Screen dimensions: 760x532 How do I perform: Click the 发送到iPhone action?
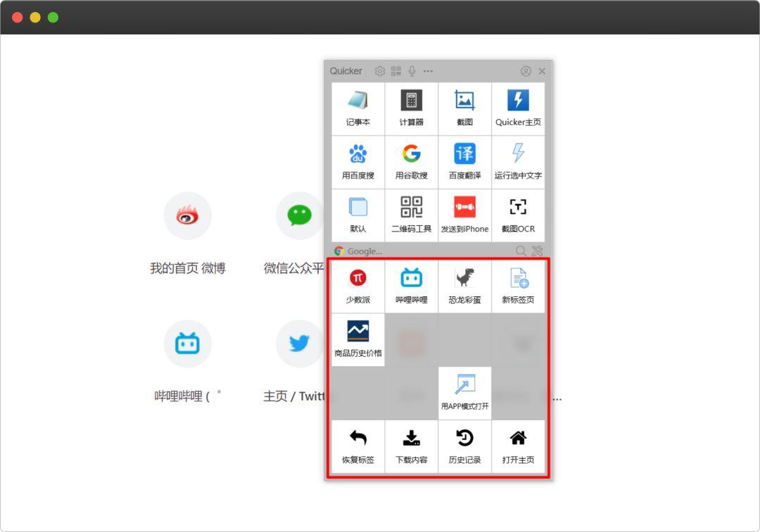465,215
